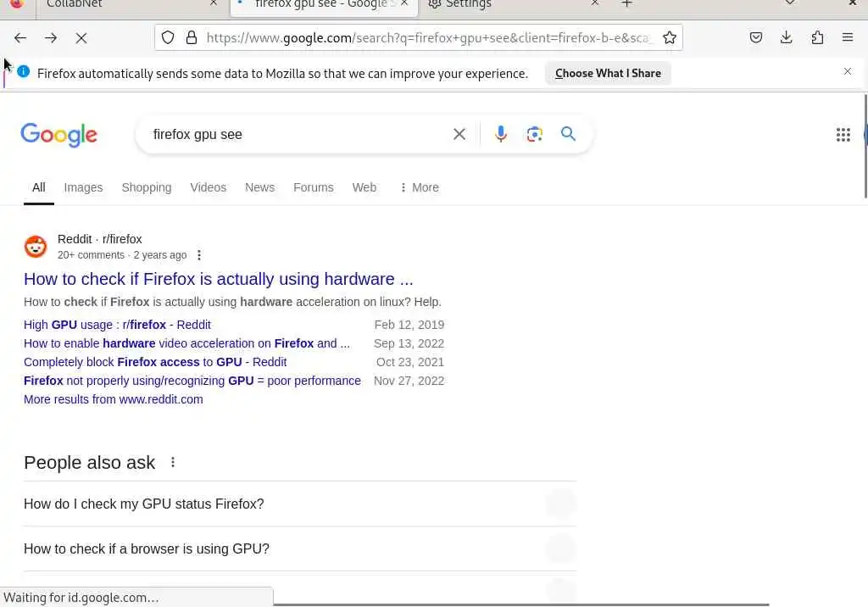Open Reddit result favicon
The height and width of the screenshot is (607, 868).
click(36, 247)
